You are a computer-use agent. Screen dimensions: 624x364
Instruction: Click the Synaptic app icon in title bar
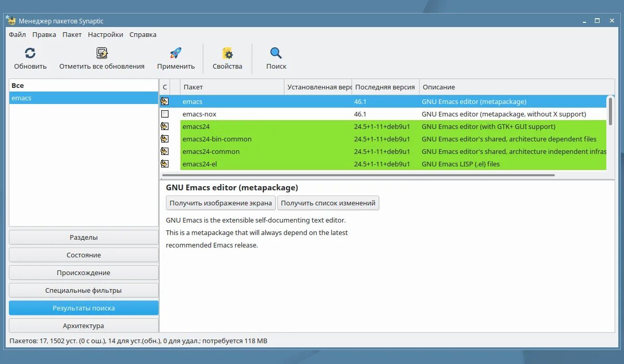pos(10,21)
